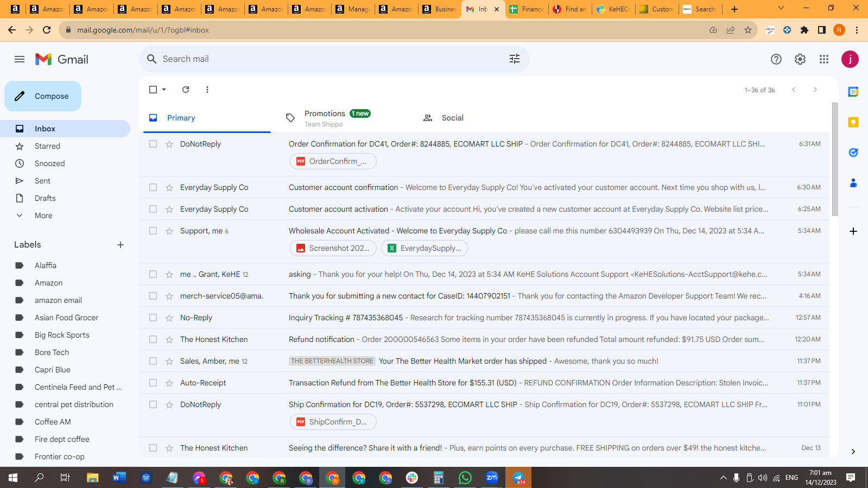Viewport: 868px width, 488px height.
Task: Select the DoNotReply Ship Confirmation DC19 checkbox
Action: [153, 404]
